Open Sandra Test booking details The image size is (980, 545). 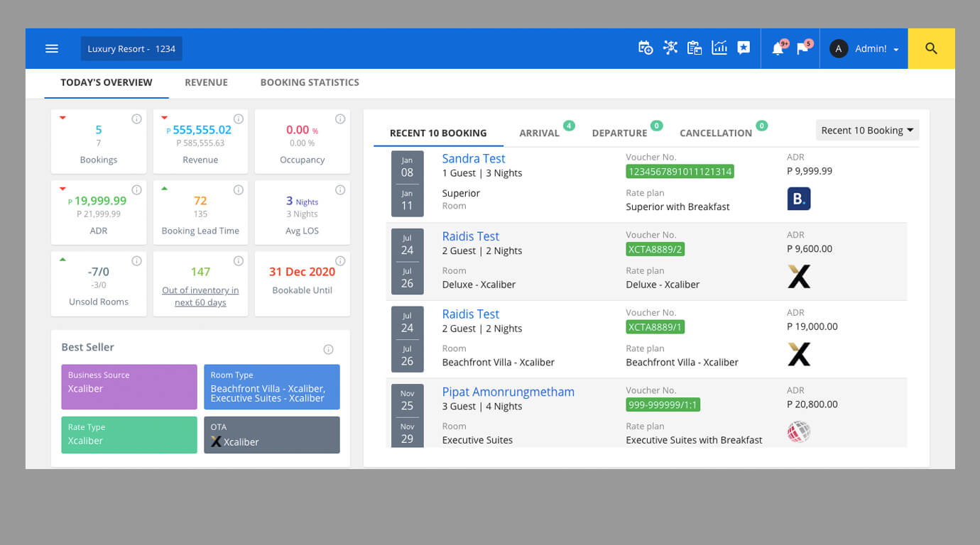[x=474, y=159]
